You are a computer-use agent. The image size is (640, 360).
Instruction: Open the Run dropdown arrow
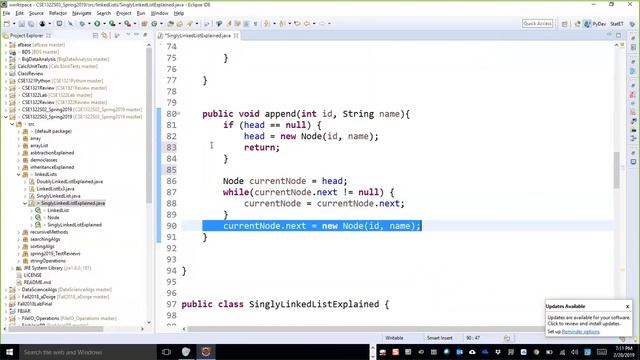(x=104, y=24)
